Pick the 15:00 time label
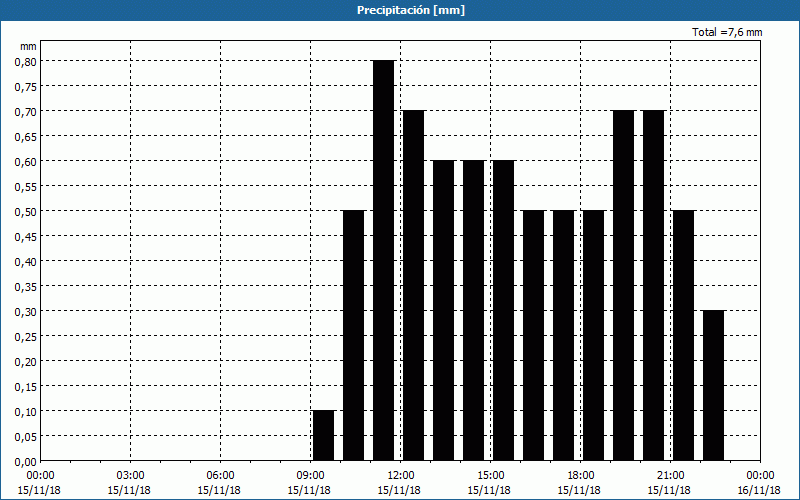 click(491, 476)
